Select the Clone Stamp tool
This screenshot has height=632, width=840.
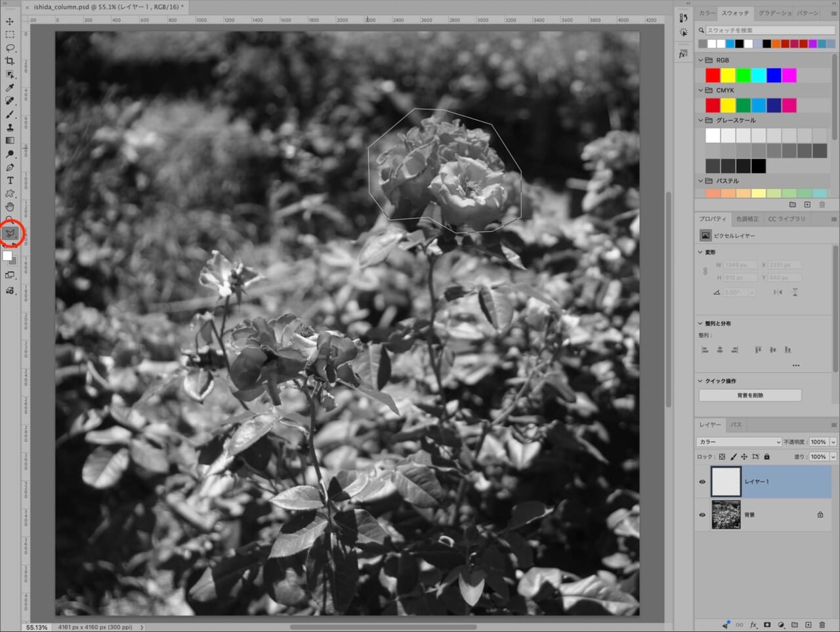[10, 127]
